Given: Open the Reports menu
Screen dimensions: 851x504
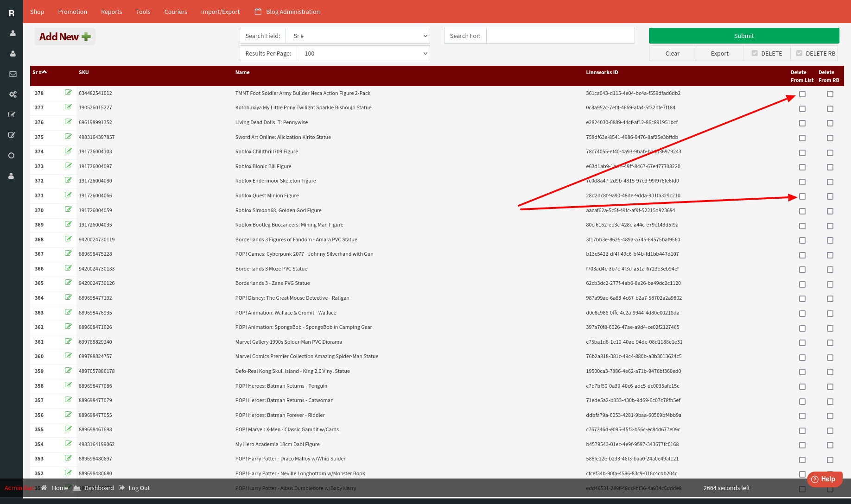Looking at the screenshot, I should point(111,12).
